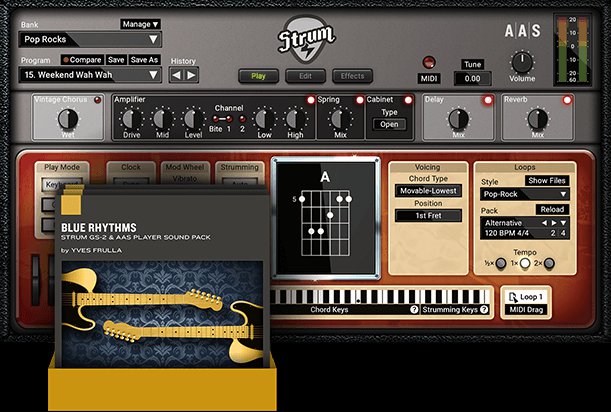
Task: Go back in History with left arrow
Action: tap(177, 75)
